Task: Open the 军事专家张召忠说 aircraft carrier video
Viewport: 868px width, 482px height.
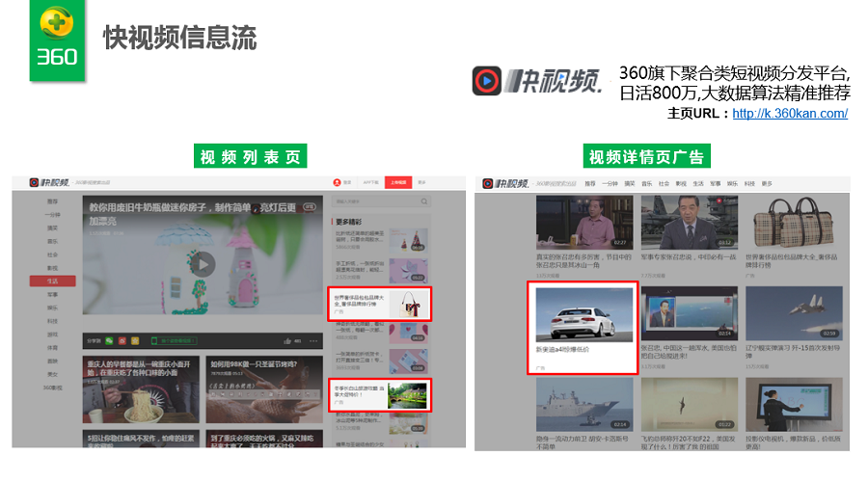Action: pos(690,223)
